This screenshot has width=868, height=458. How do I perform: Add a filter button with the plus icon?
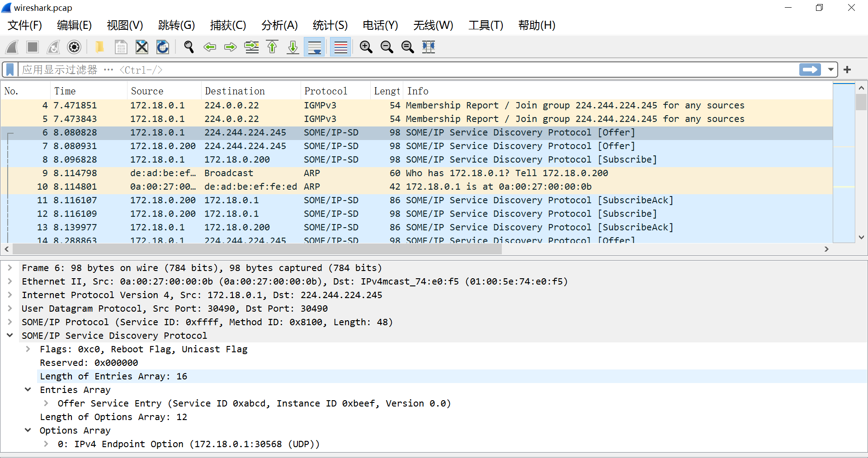click(847, 70)
